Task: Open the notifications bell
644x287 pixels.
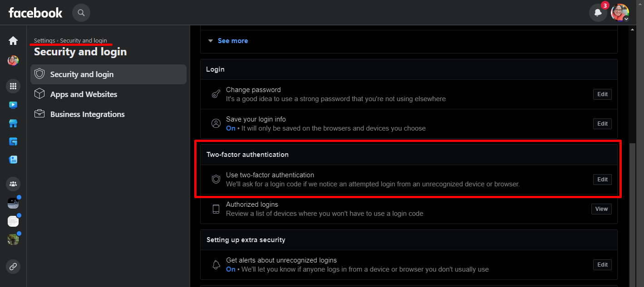Action: (x=598, y=13)
